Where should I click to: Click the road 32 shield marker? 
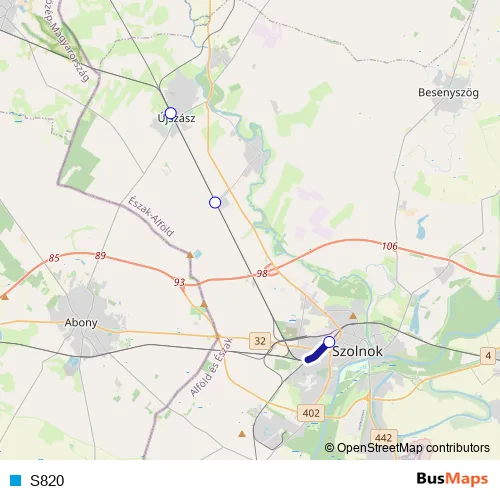tap(260, 341)
